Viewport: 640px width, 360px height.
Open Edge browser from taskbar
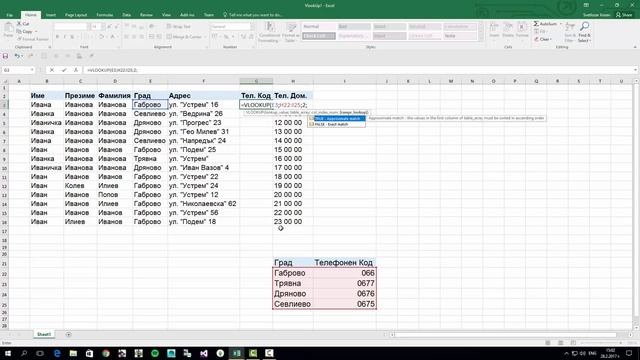tap(57, 353)
